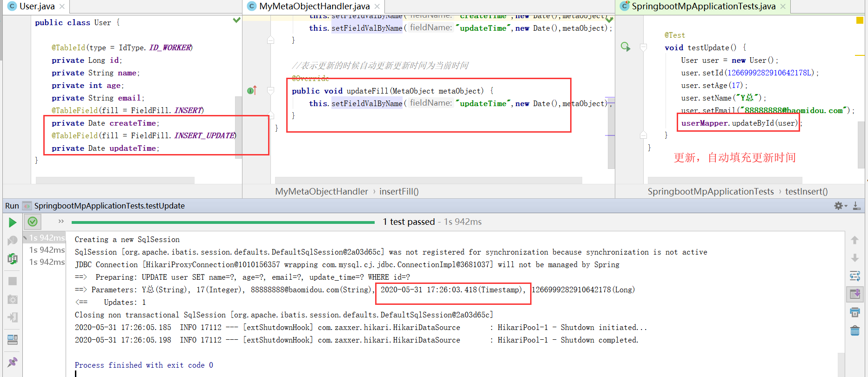This screenshot has width=868, height=377.
Task: Switch to User.java editor tab
Action: click(x=37, y=7)
